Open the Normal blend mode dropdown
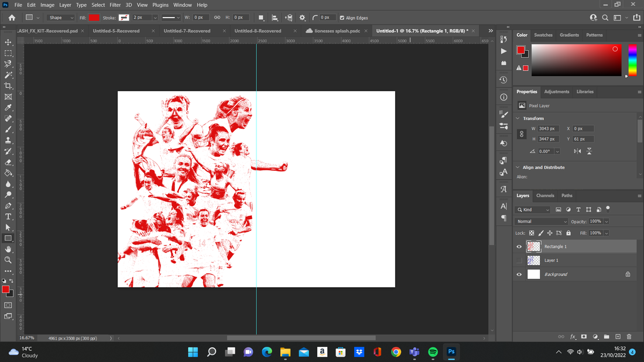The image size is (644, 362). click(541, 222)
